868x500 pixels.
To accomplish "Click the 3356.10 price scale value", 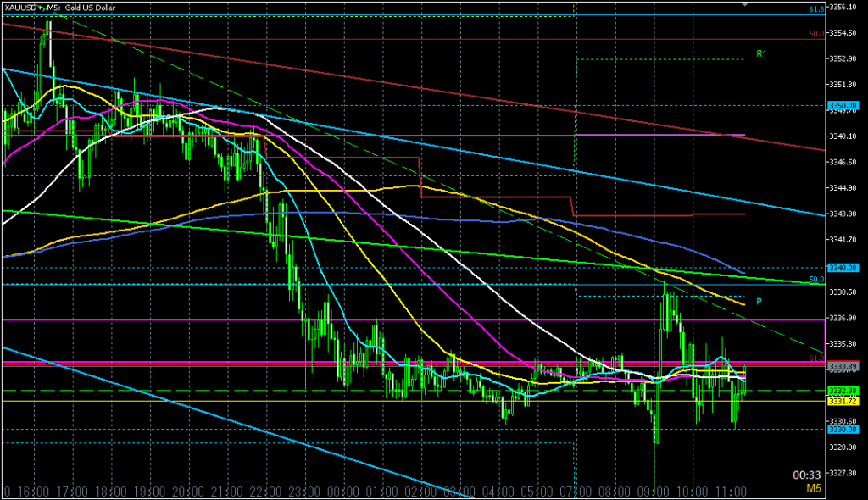I will [843, 7].
